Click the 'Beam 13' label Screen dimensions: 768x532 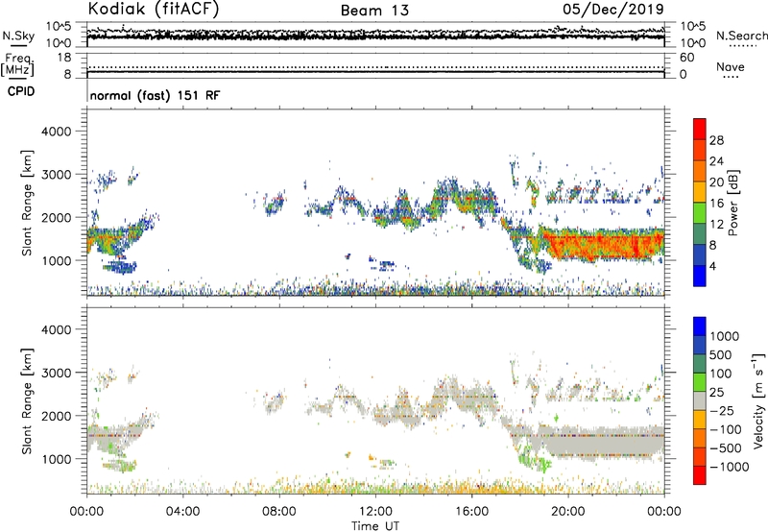(x=374, y=11)
